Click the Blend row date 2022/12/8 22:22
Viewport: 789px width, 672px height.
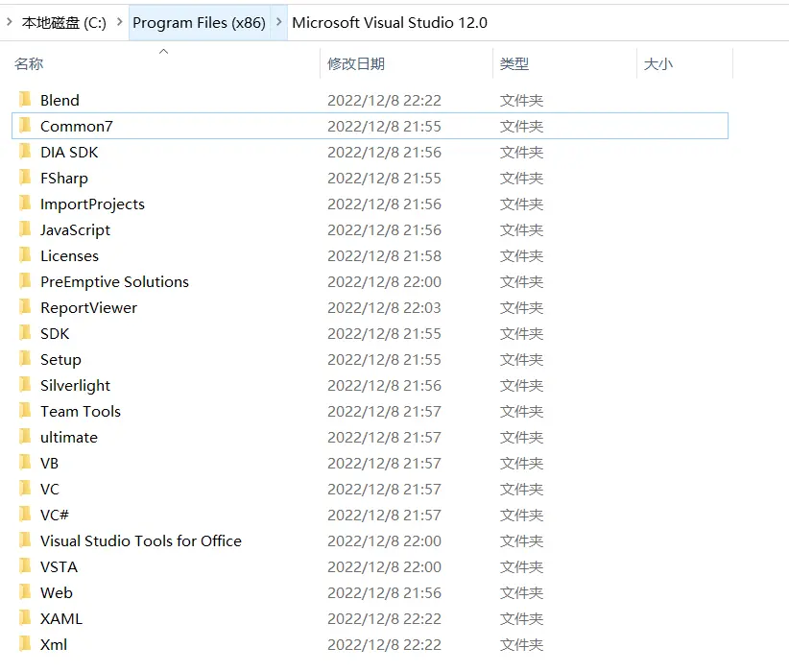click(x=385, y=100)
